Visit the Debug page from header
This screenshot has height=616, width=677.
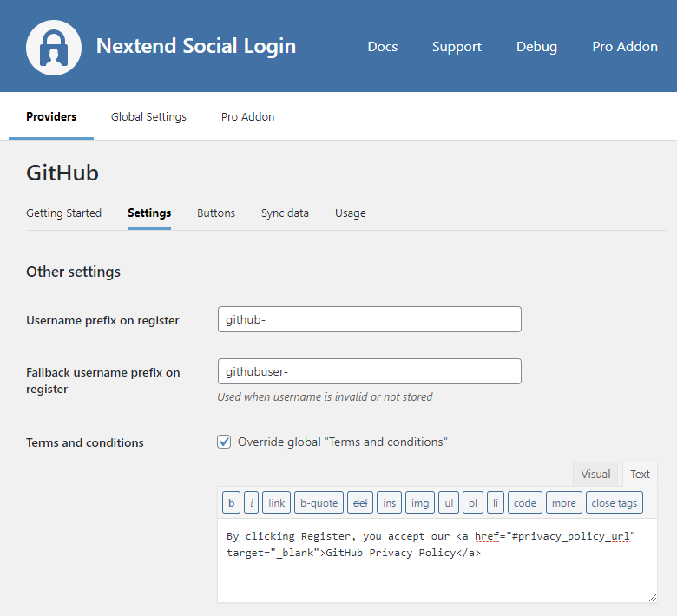point(536,47)
